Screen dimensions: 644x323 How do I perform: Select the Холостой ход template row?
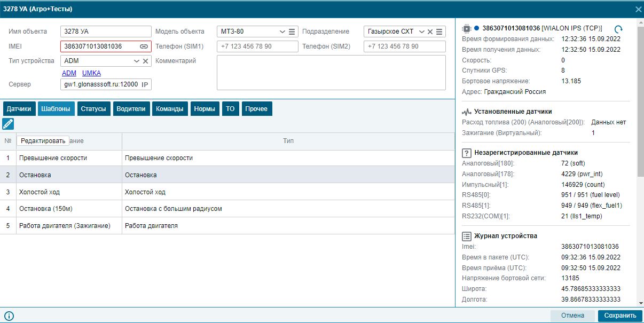tap(227, 192)
